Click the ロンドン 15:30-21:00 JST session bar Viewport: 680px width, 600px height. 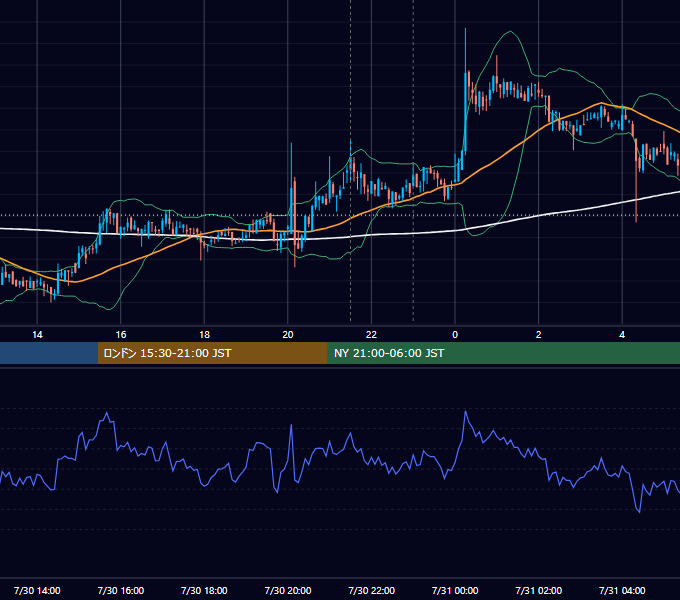click(x=212, y=353)
